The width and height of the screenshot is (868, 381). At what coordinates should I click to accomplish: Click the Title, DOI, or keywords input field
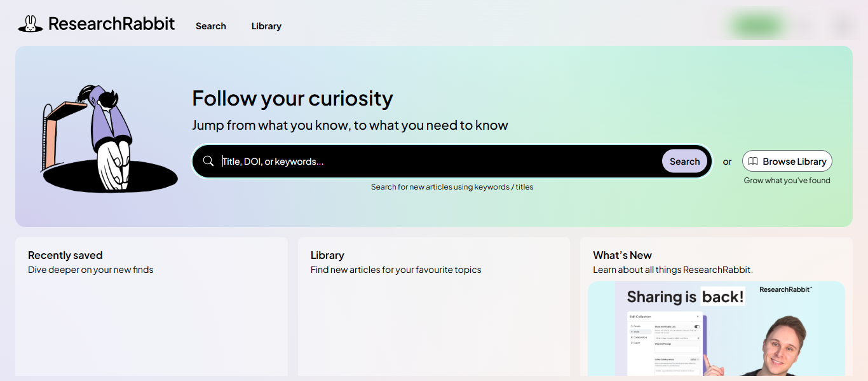(381, 161)
